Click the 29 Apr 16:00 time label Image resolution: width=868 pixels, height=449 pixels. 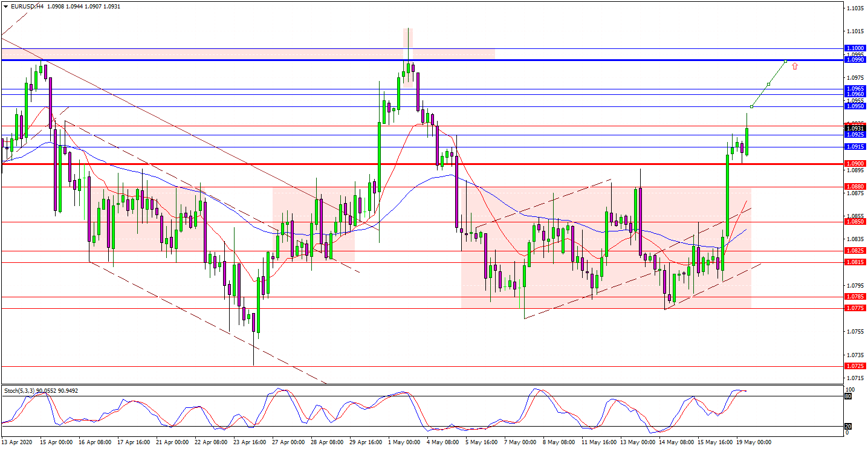[x=365, y=442]
